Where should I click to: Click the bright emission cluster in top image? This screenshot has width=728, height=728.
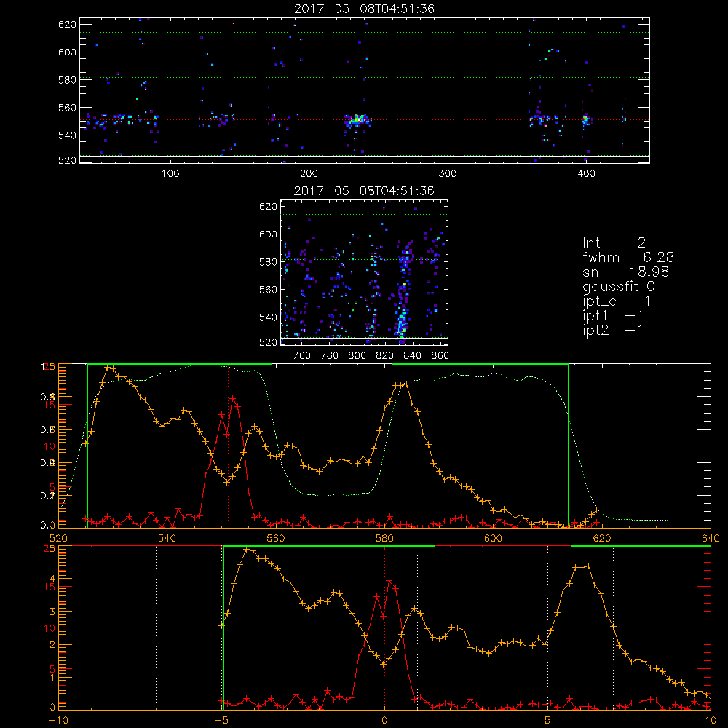click(357, 120)
